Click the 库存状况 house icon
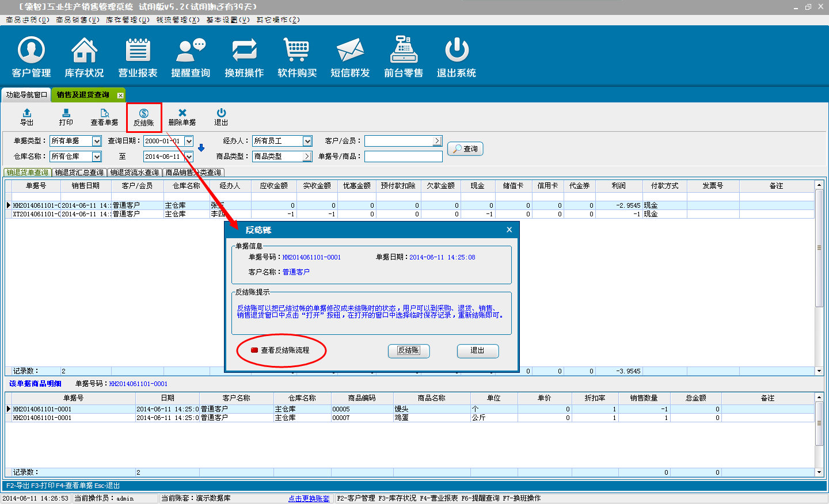The height and width of the screenshot is (504, 829). (84, 51)
